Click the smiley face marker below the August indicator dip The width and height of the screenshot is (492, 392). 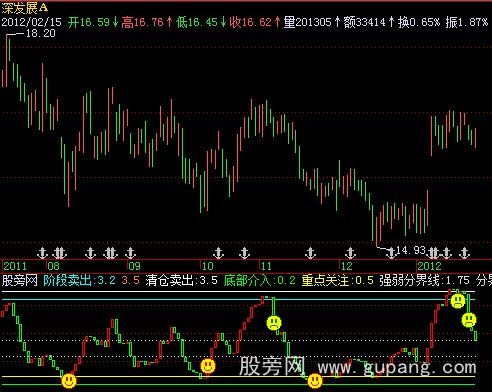(69, 380)
